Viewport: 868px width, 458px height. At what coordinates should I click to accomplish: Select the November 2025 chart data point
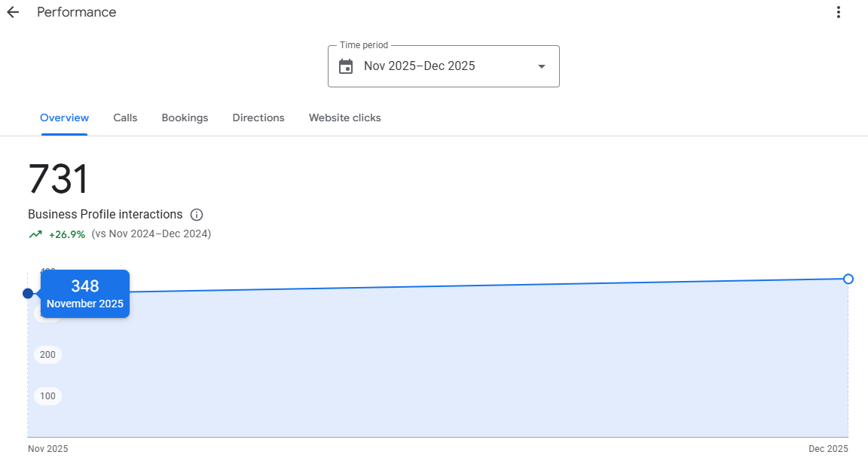(x=28, y=293)
